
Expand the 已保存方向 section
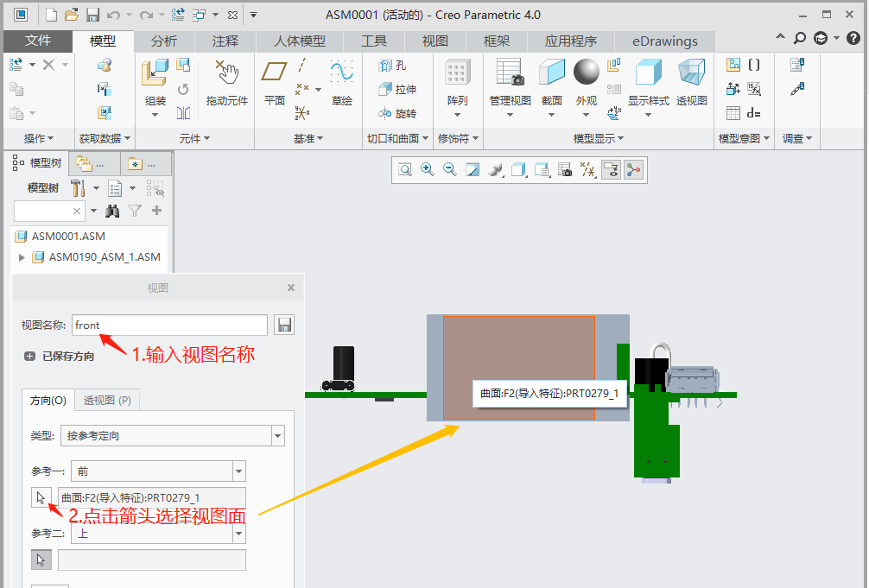pyautogui.click(x=29, y=356)
